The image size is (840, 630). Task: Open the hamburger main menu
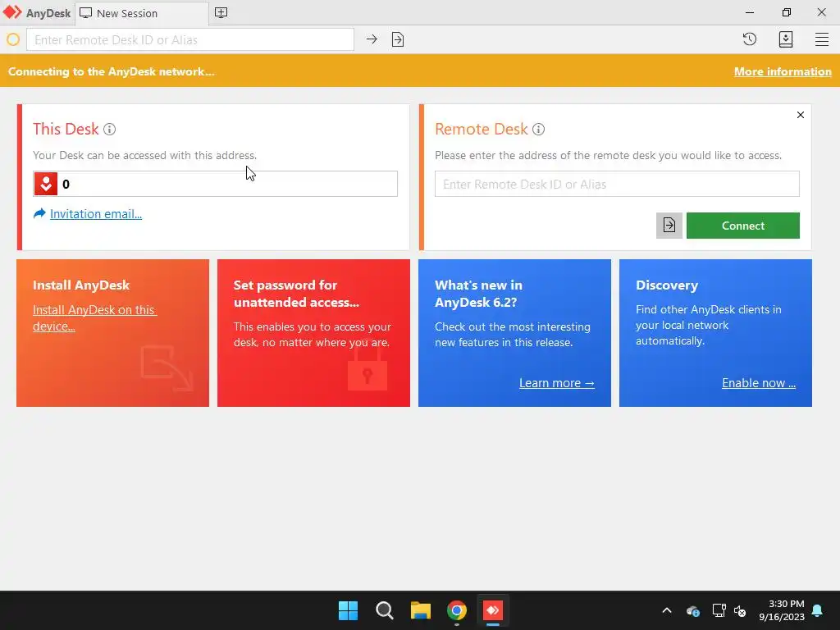(822, 39)
